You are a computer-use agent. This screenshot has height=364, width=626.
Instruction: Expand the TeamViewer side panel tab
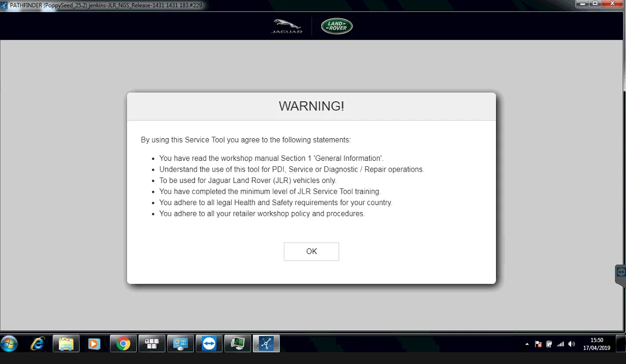tap(621, 275)
